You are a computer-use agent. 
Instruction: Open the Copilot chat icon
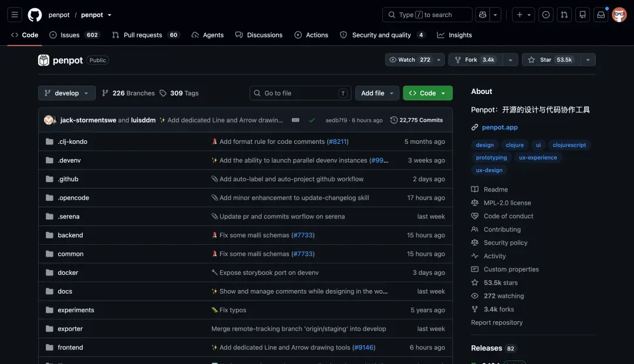coord(483,15)
